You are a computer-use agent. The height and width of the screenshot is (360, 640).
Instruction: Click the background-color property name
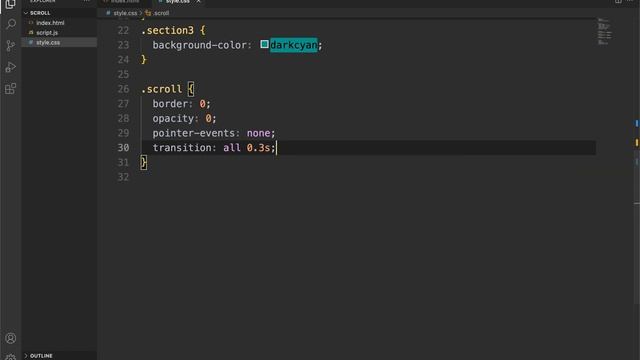tap(200, 45)
